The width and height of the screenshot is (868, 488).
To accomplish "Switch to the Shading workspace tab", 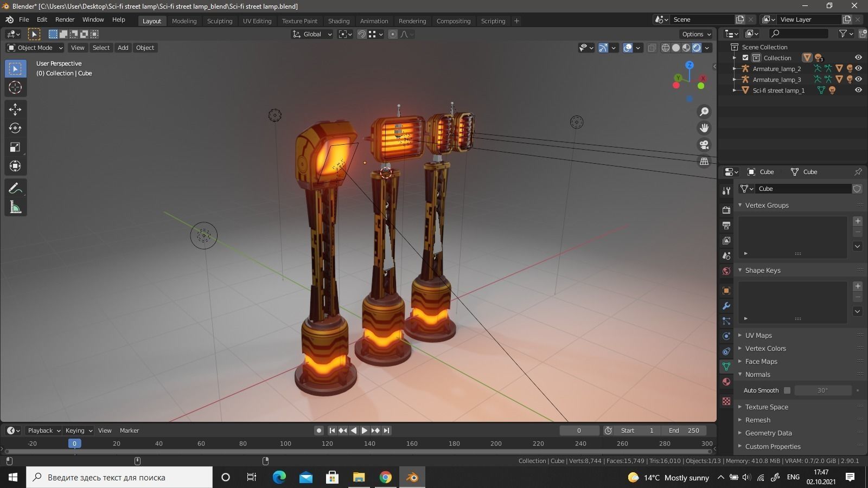I will click(339, 21).
